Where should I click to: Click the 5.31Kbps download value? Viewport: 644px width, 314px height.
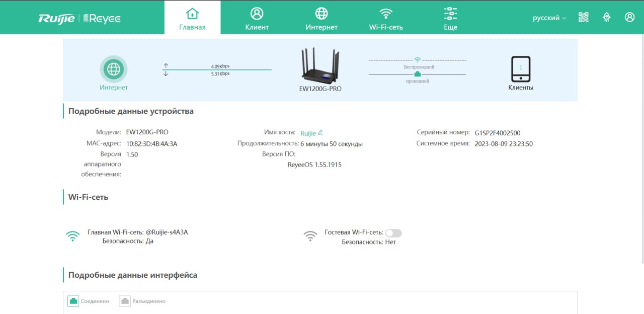click(x=220, y=73)
